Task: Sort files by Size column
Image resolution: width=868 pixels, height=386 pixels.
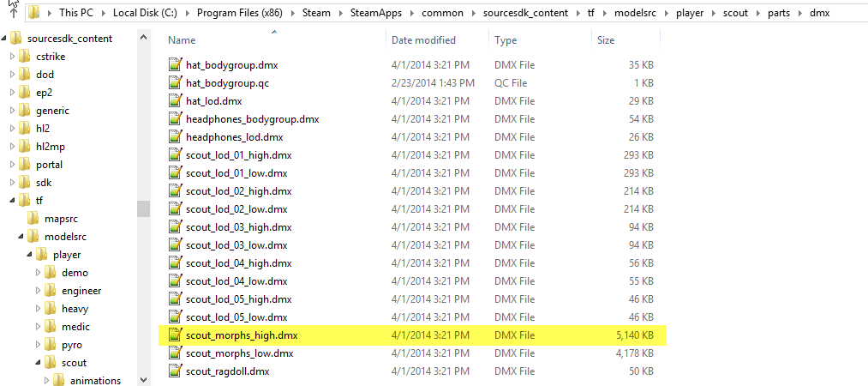Action: 606,39
